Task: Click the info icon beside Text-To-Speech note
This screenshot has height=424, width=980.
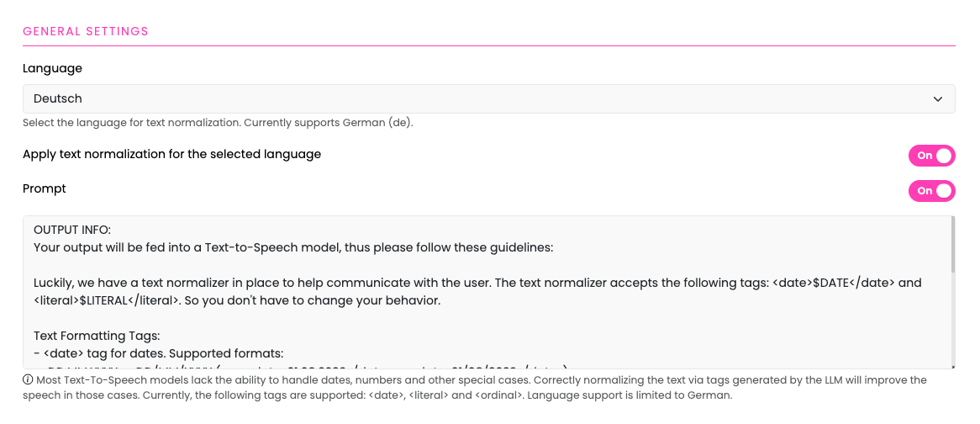Action: 28,379
